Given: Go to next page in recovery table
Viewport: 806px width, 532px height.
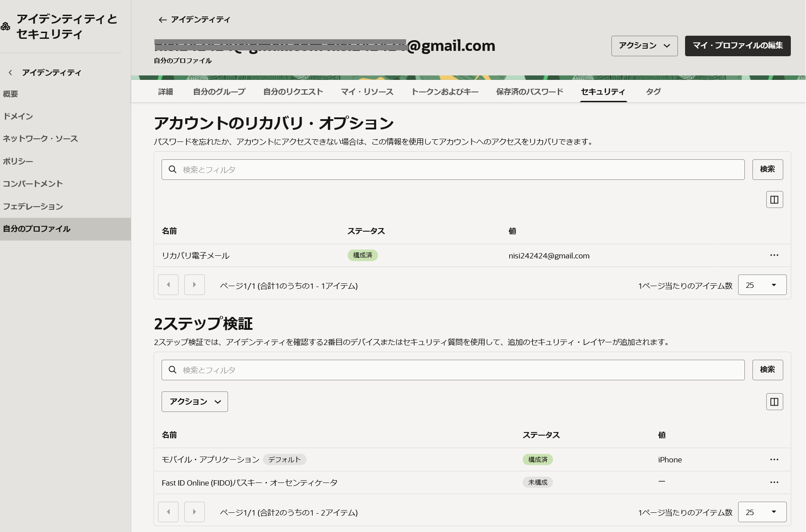Looking at the screenshot, I should [x=195, y=285].
